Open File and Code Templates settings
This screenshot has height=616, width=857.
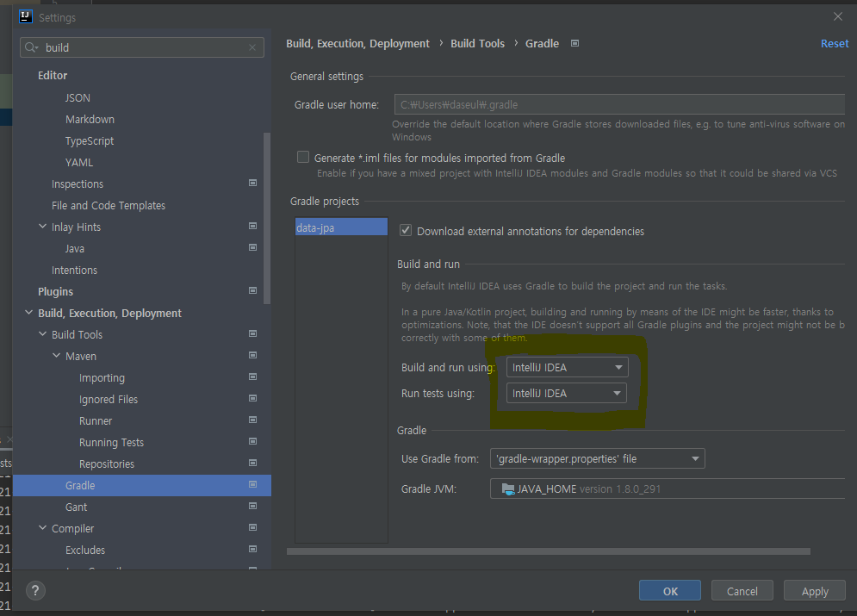tap(109, 206)
